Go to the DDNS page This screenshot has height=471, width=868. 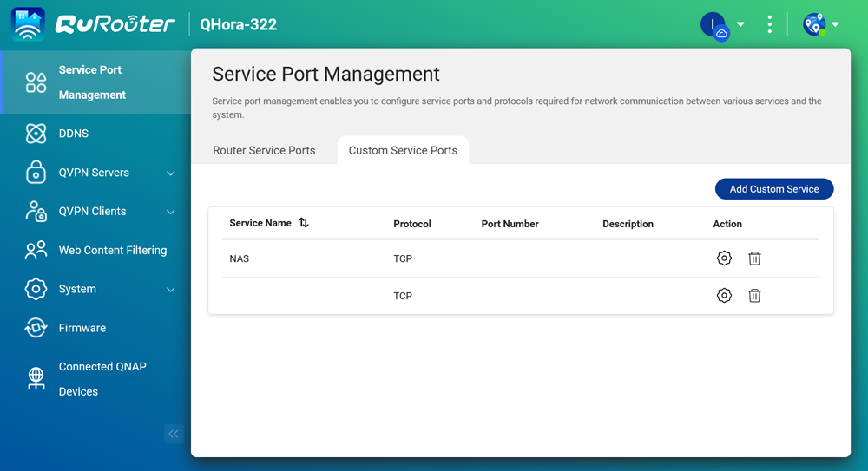click(x=74, y=134)
